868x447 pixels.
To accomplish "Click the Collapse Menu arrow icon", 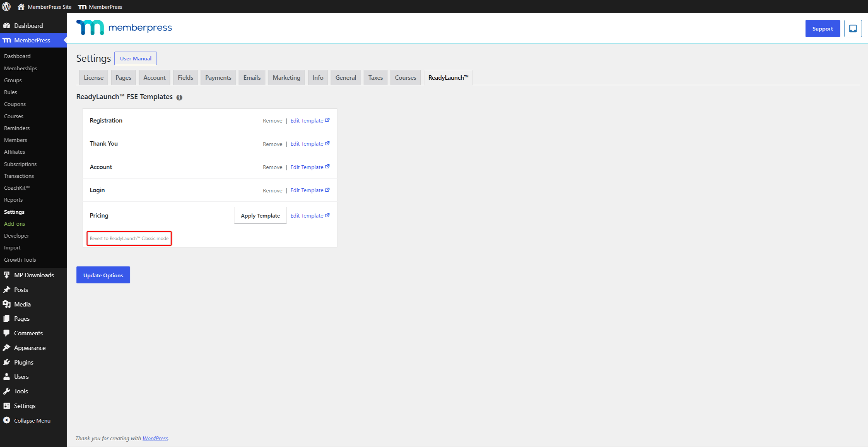I will (x=7, y=420).
